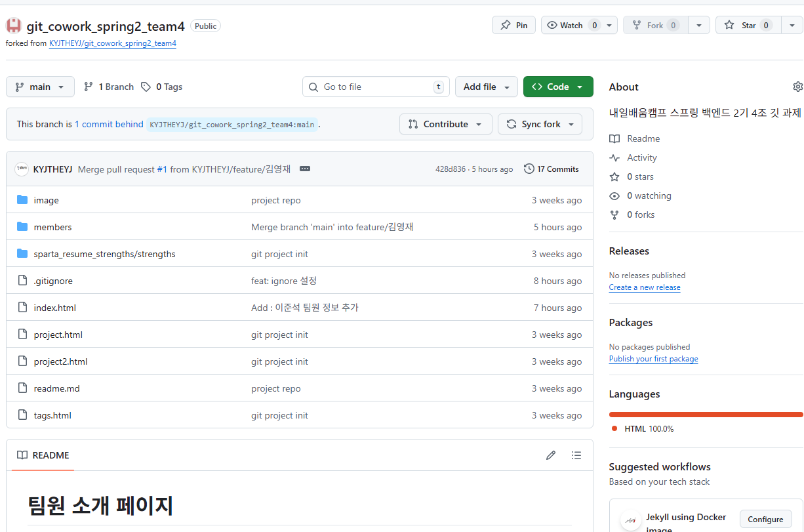Open pull request #1 link in commit message
Screen dimensions: 804x532
162,169
